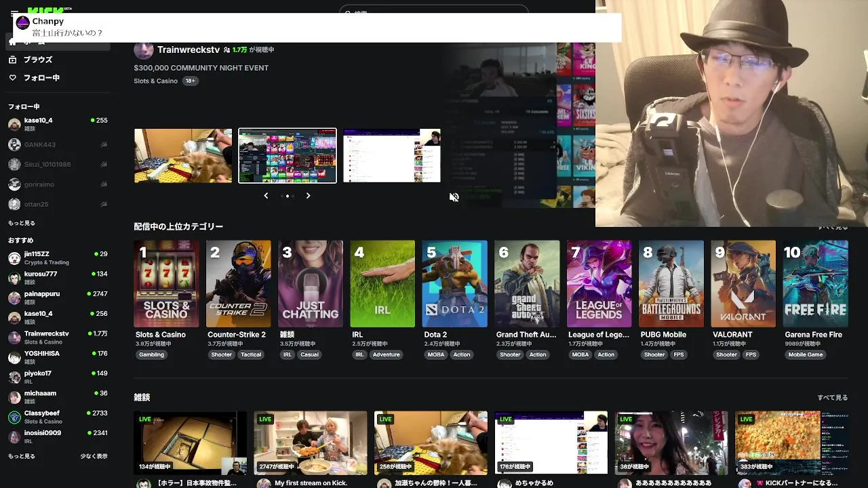Screen dimensions: 868x488
Task: Open Slots & Casino category card
Action: point(166,283)
